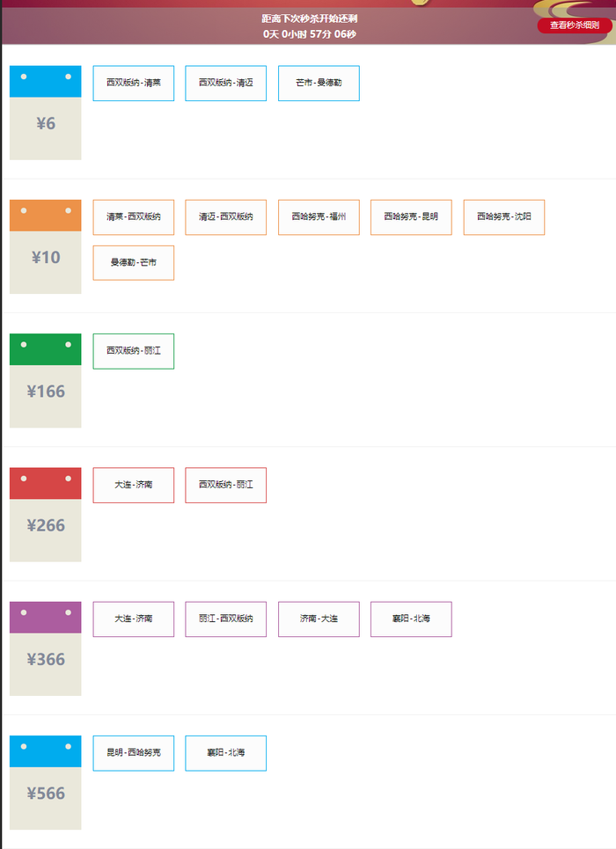Screen dimensions: 616x849
Task: Click the ¥166 green calendar price icon
Action: tap(46, 380)
